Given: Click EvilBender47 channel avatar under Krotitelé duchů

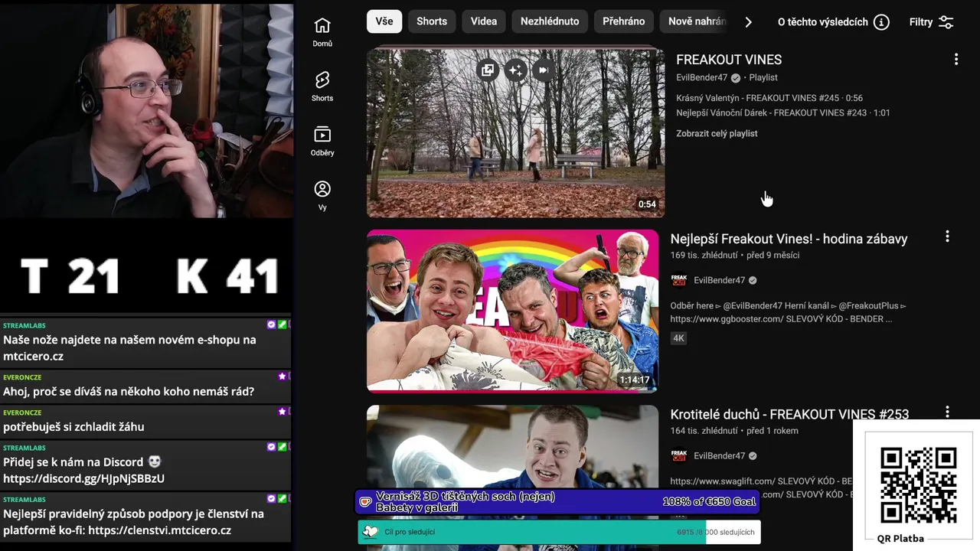Looking at the screenshot, I should pyautogui.click(x=678, y=455).
